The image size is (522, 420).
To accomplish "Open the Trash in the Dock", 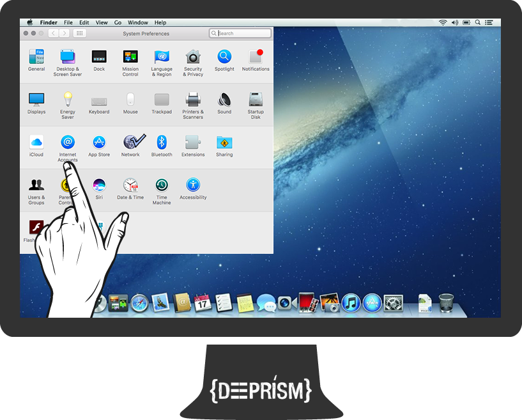I will (x=447, y=302).
